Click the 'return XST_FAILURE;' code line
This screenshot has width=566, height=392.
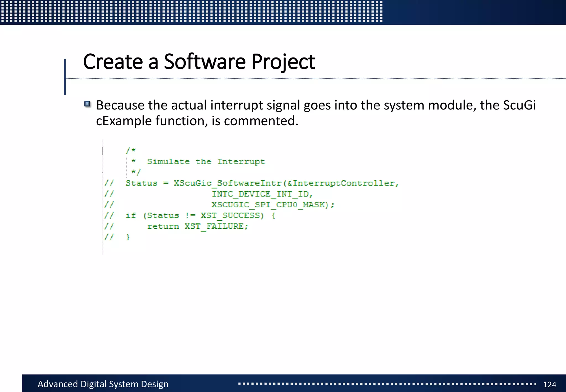click(x=197, y=226)
